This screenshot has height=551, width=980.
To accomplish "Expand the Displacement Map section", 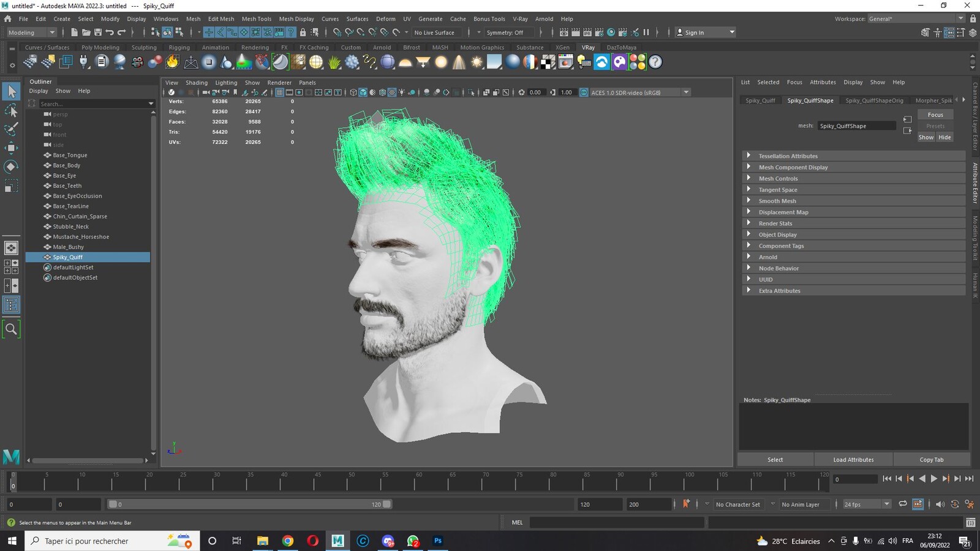I will point(854,212).
